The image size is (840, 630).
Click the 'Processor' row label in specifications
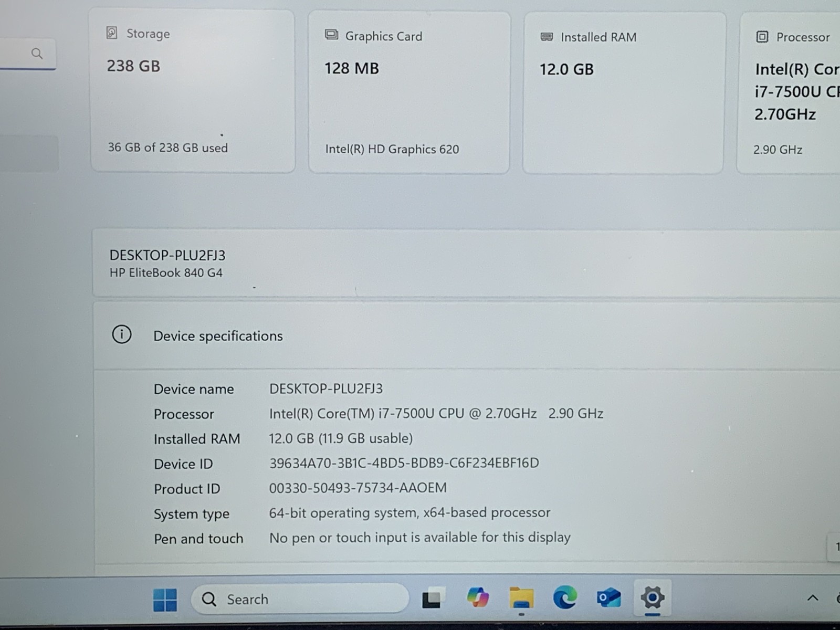[184, 414]
